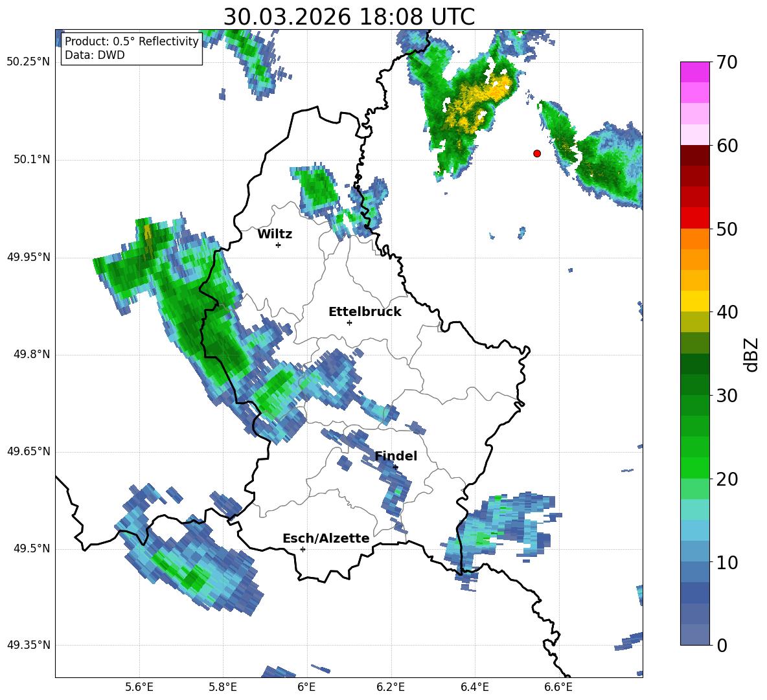Click the bright green colorbar segment at 20
Screen dimensions: 767x700
694,468
